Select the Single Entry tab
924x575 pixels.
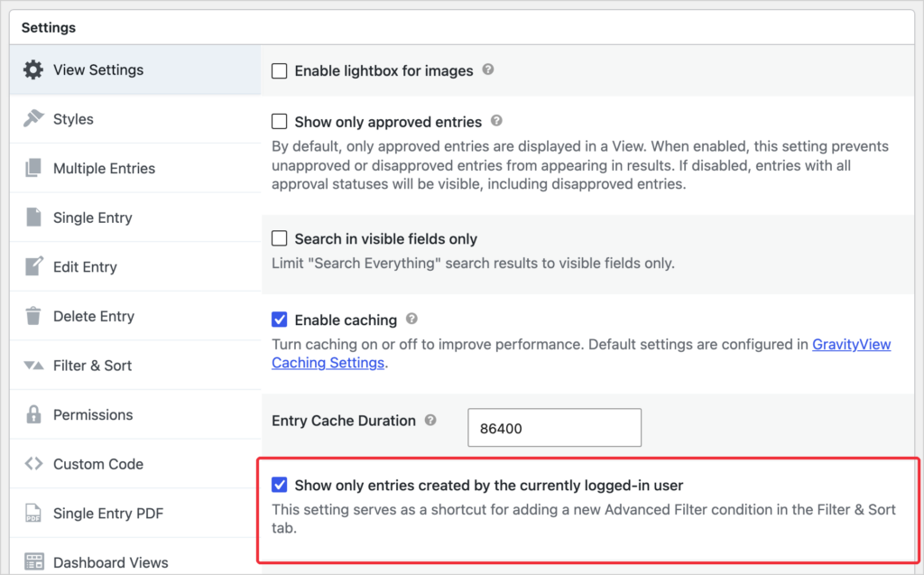[135, 218]
